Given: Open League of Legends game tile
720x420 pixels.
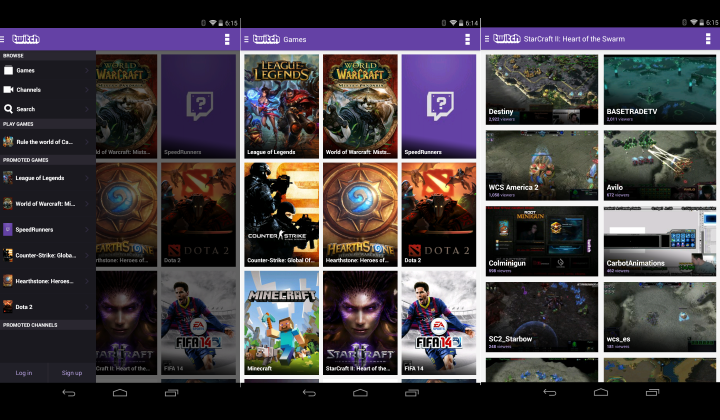Looking at the screenshot, I should coord(281,106).
